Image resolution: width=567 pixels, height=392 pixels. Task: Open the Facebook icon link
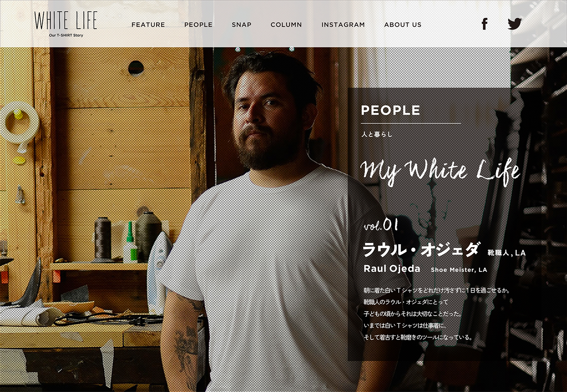tap(485, 24)
